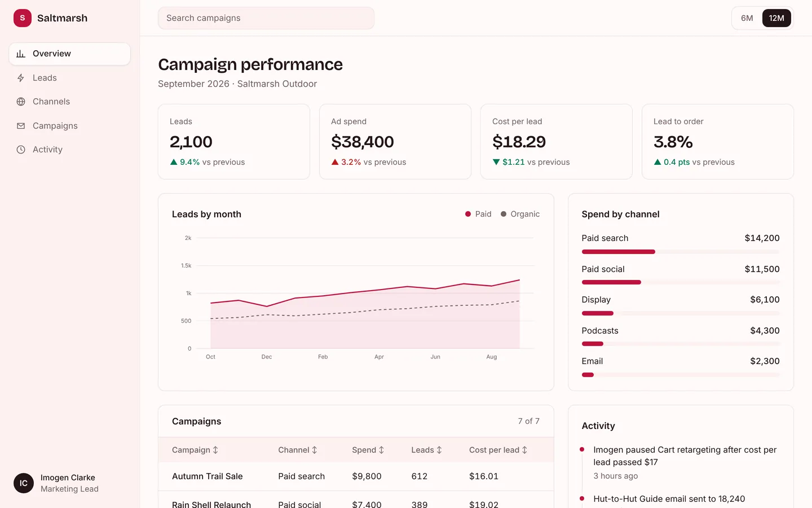Open Channels in the sidebar
Viewport: 812px width, 508px height.
[x=70, y=102]
